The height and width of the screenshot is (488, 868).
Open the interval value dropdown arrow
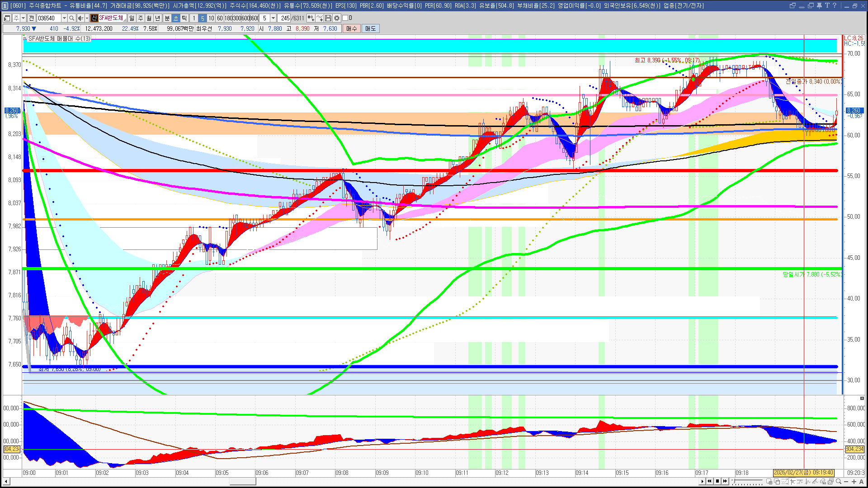[273, 18]
